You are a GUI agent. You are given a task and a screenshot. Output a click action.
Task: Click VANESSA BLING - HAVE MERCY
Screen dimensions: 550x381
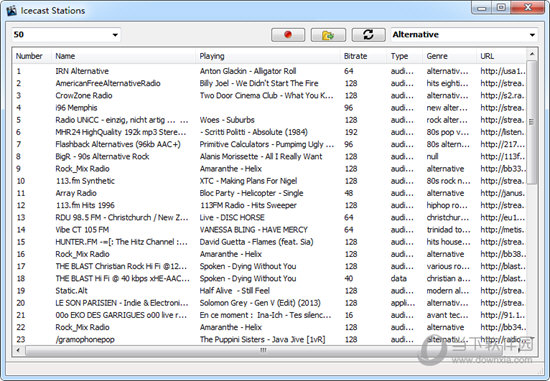pos(254,230)
